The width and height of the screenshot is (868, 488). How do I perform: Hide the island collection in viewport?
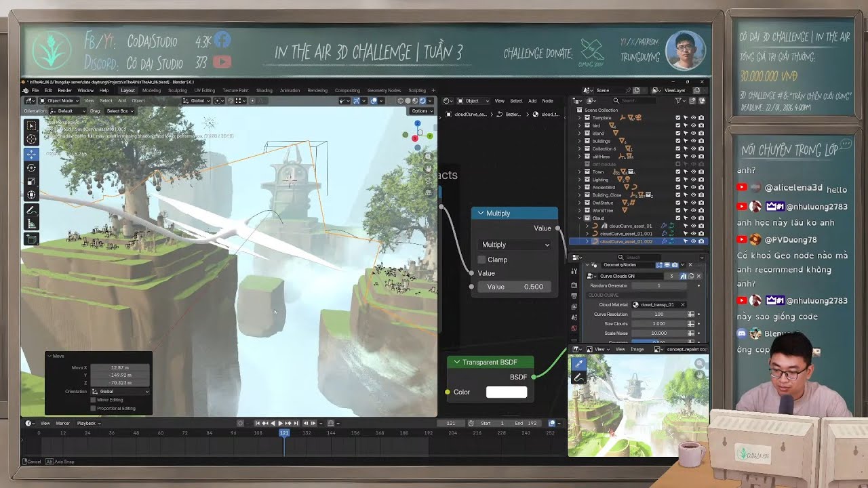(x=693, y=134)
